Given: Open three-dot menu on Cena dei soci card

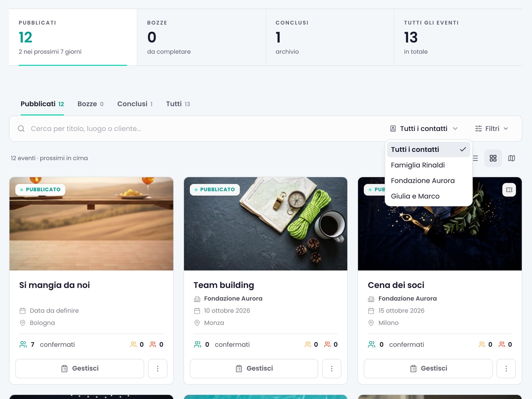Looking at the screenshot, I should 506,368.
